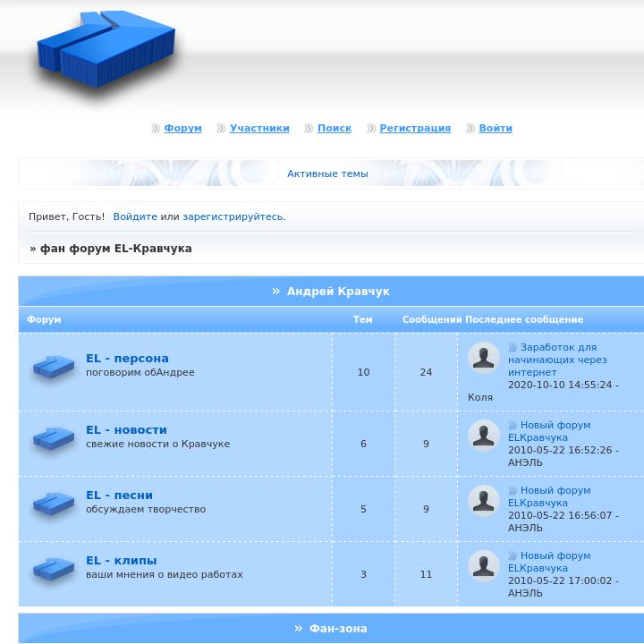Click last-post icon in EL - клипы row
The width and height of the screenshot is (644, 644).
tap(513, 555)
